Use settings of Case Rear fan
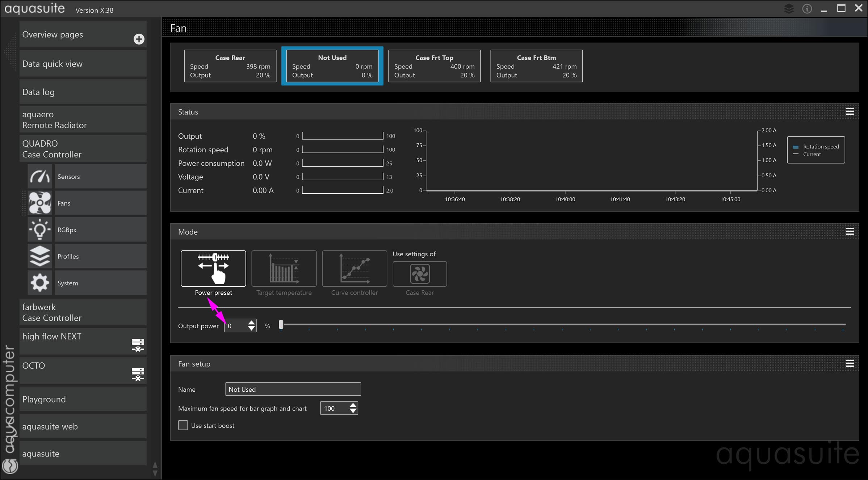 click(419, 274)
